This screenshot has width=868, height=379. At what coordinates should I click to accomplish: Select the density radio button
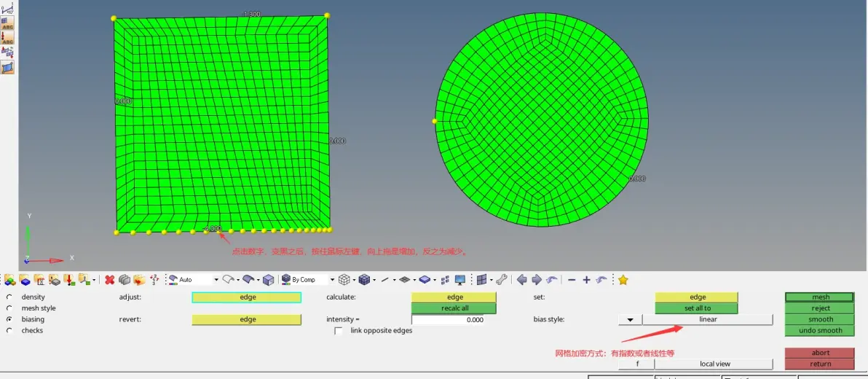[x=9, y=297]
